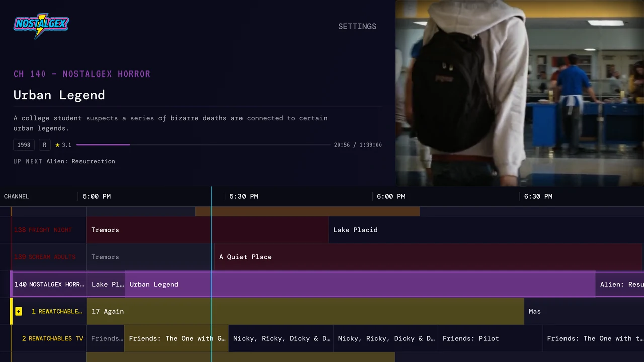Select the purple Urban Legend guide block
The width and height of the screenshot is (644, 362).
point(360,284)
